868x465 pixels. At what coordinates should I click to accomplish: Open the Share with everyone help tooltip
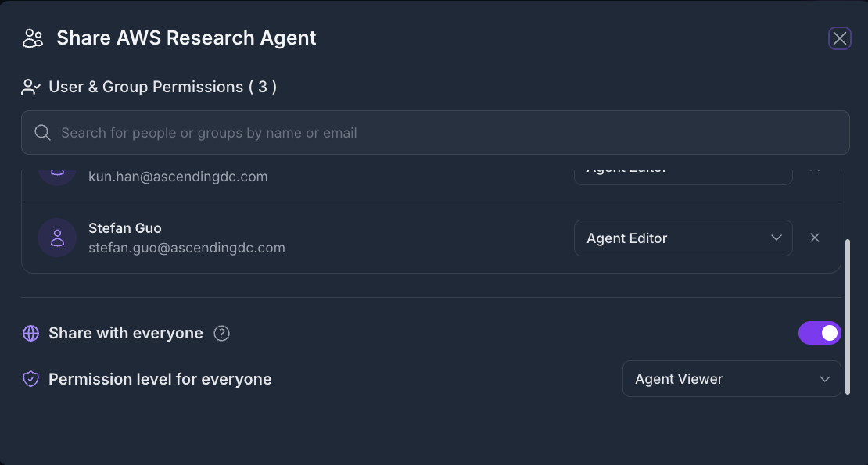[x=222, y=334]
